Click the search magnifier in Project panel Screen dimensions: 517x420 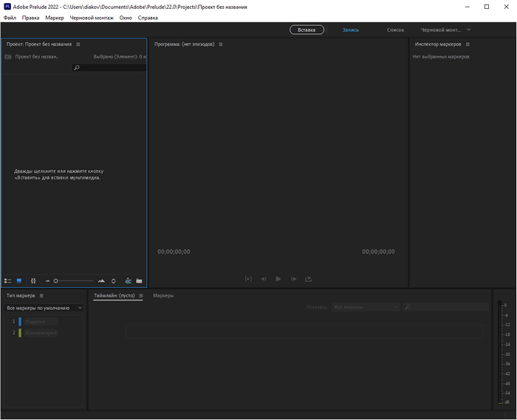(x=77, y=68)
